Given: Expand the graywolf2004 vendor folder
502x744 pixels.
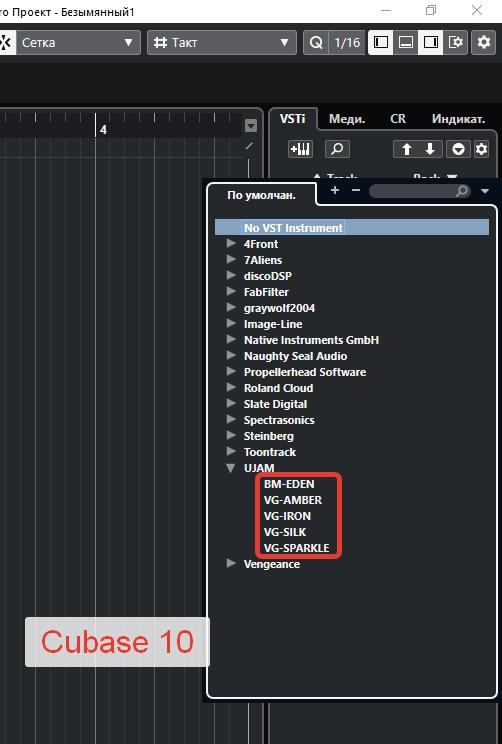Looking at the screenshot, I should [231, 307].
